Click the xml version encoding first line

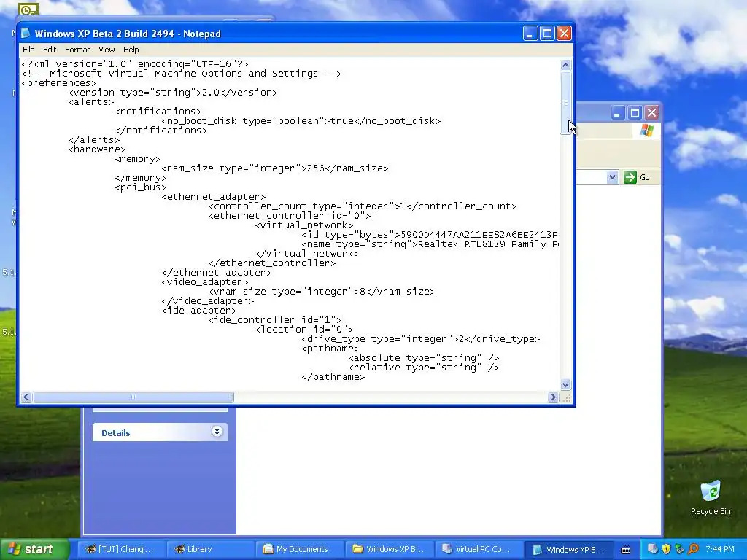135,64
